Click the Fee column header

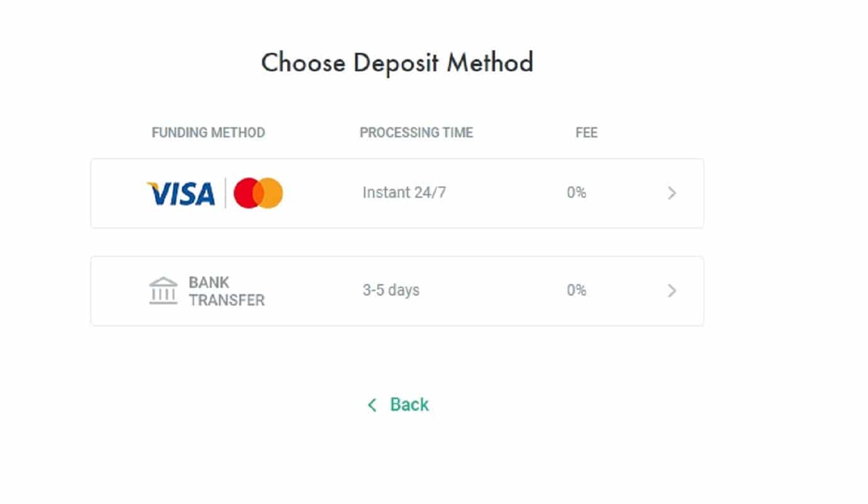point(586,133)
